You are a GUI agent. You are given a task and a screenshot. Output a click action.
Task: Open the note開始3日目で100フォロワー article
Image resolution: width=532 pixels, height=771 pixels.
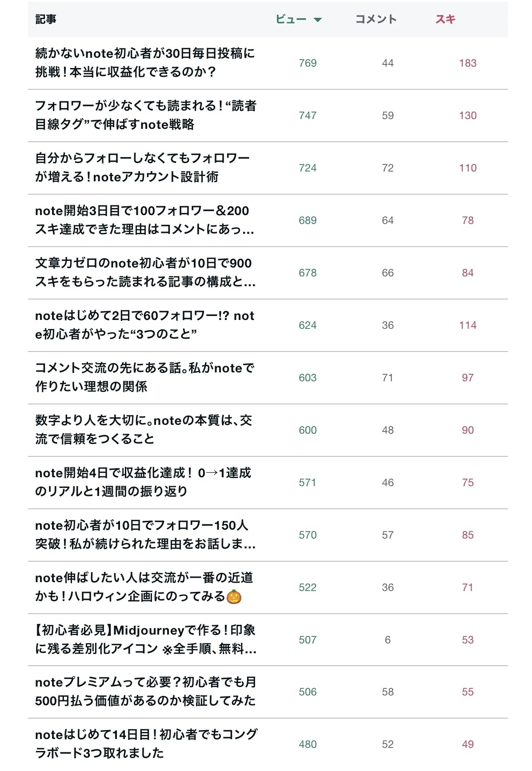pos(145,220)
